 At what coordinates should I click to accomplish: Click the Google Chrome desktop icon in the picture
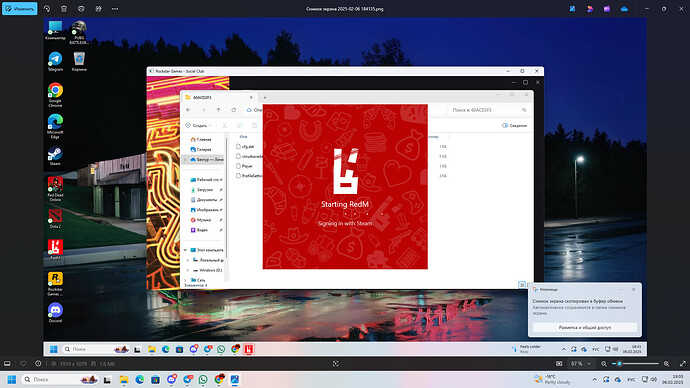(55, 94)
